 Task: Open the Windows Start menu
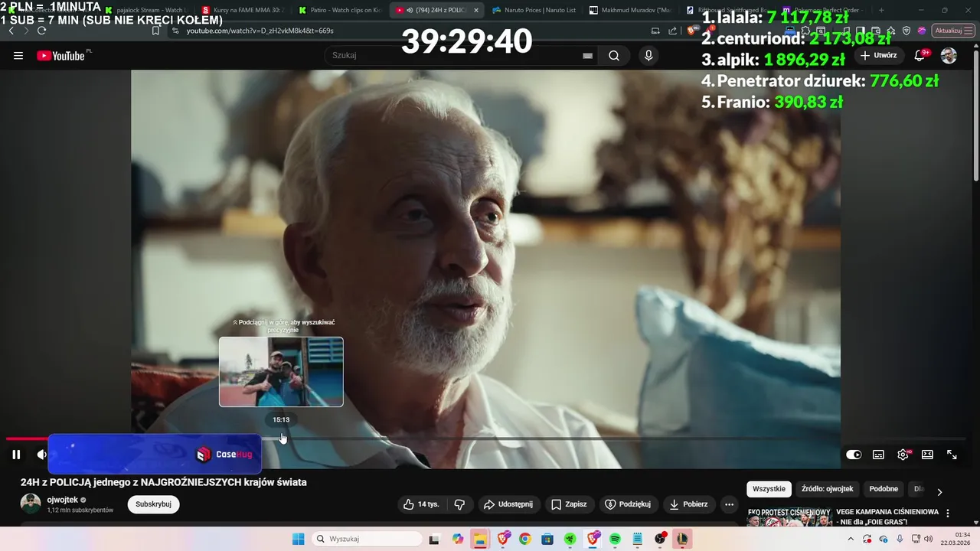click(x=298, y=539)
